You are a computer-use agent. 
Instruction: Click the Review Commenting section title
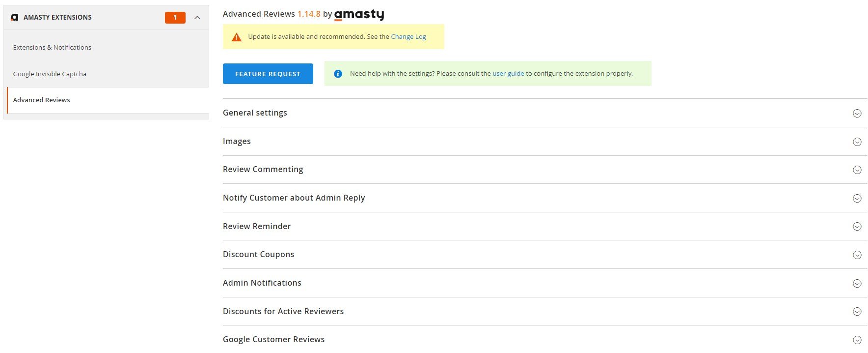click(263, 169)
